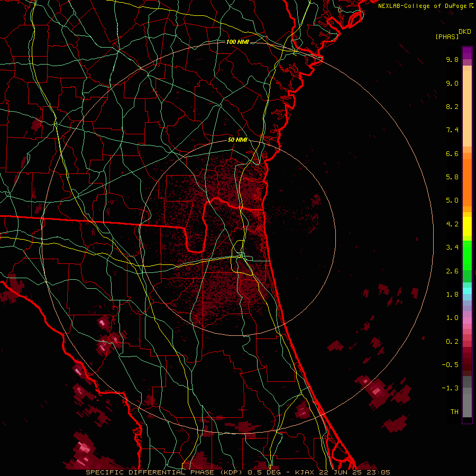This screenshot has height=476, width=476.
Task: Click the (KDP) abbreviation in the caption
Action: 231,472
